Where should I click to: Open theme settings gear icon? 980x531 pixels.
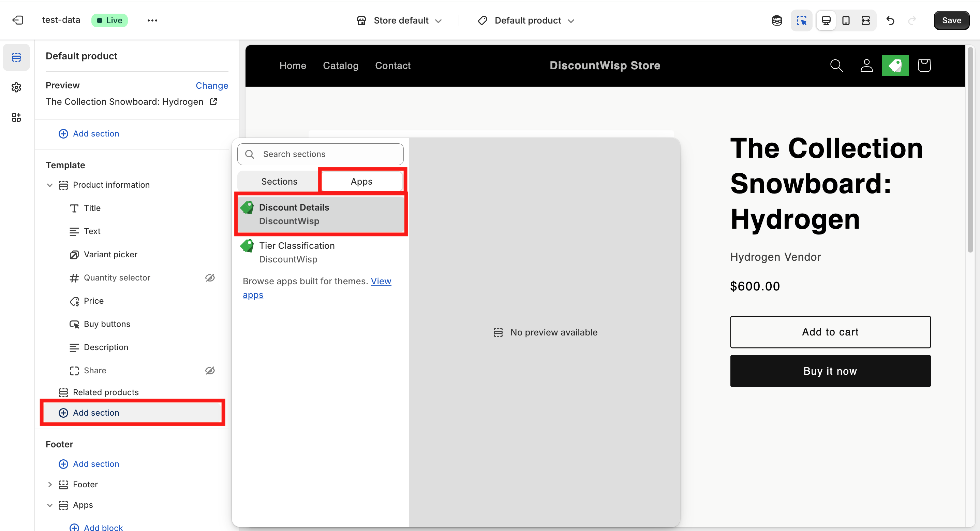tap(16, 88)
